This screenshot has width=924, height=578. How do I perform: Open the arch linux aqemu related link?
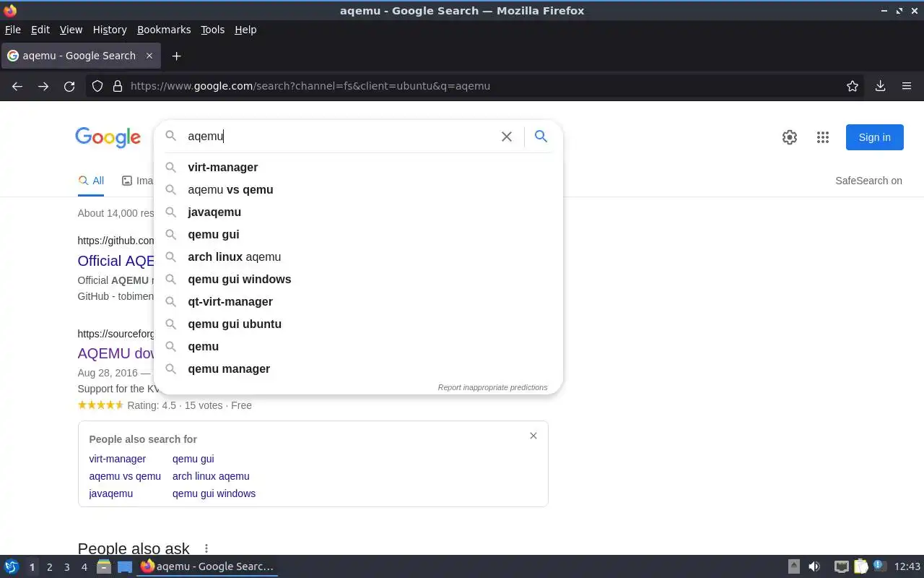pyautogui.click(x=211, y=476)
